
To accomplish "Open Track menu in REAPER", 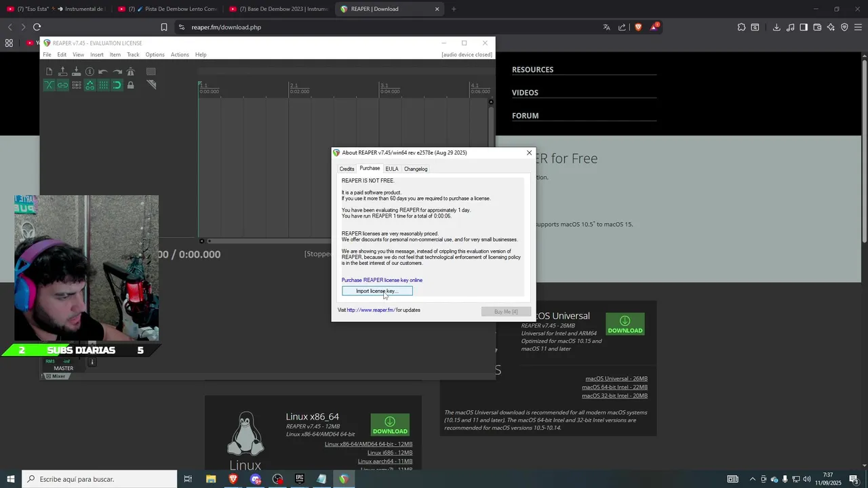I will point(133,54).
